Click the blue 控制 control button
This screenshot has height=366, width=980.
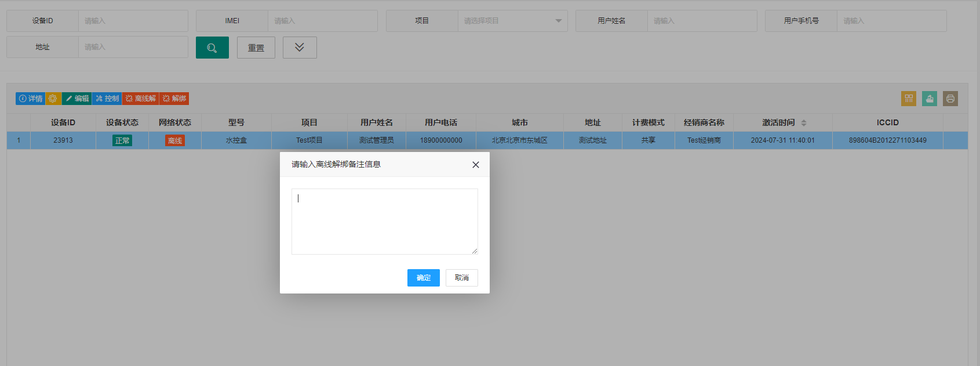click(x=107, y=99)
